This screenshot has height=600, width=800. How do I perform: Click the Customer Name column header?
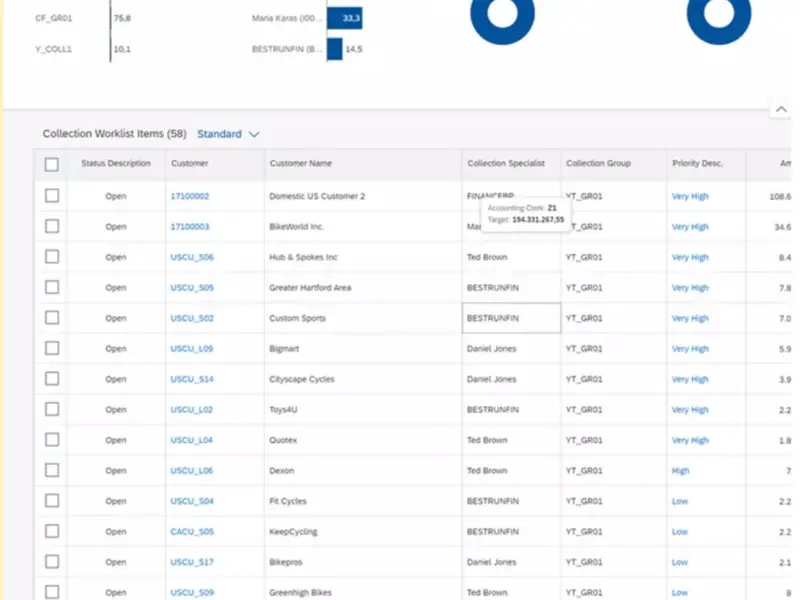coord(301,164)
